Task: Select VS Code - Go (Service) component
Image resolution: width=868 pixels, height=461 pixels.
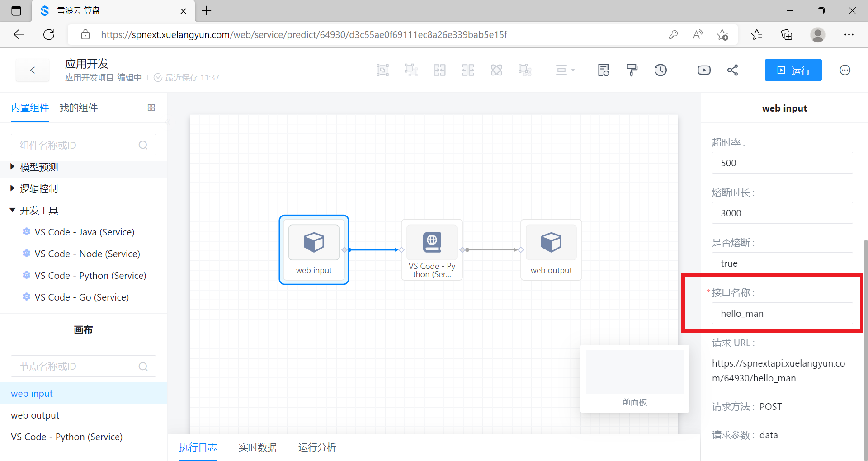Action: 81,297
